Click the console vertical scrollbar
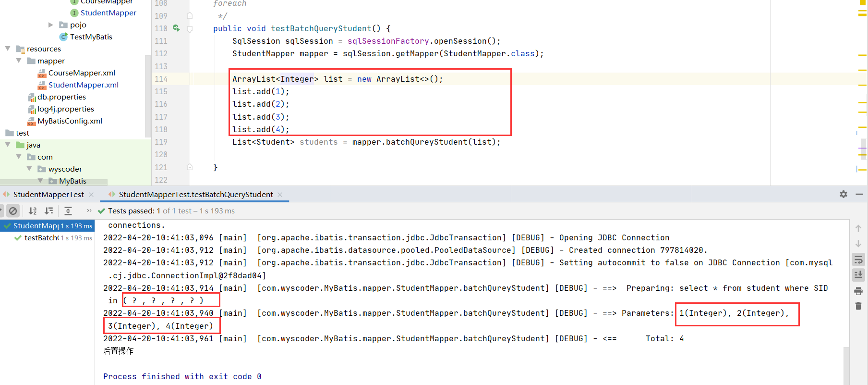 pos(846,365)
